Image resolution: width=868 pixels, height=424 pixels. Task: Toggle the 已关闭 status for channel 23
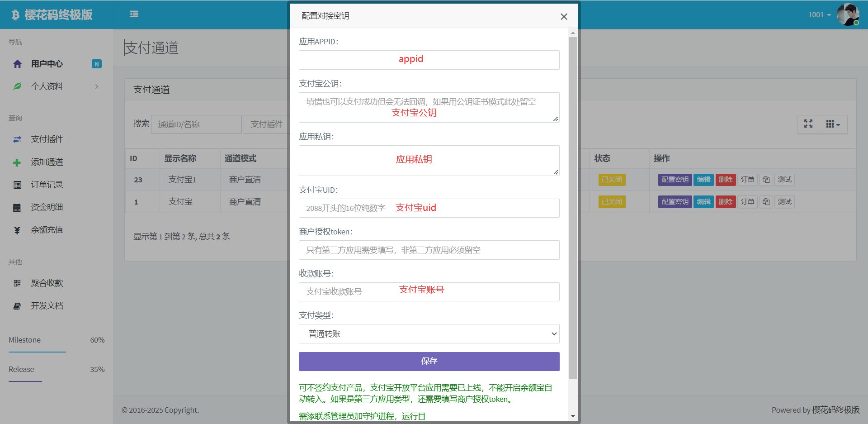coord(612,180)
